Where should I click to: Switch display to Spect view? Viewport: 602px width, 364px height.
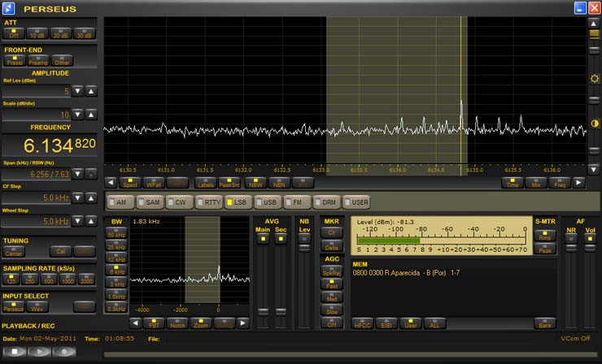click(130, 183)
